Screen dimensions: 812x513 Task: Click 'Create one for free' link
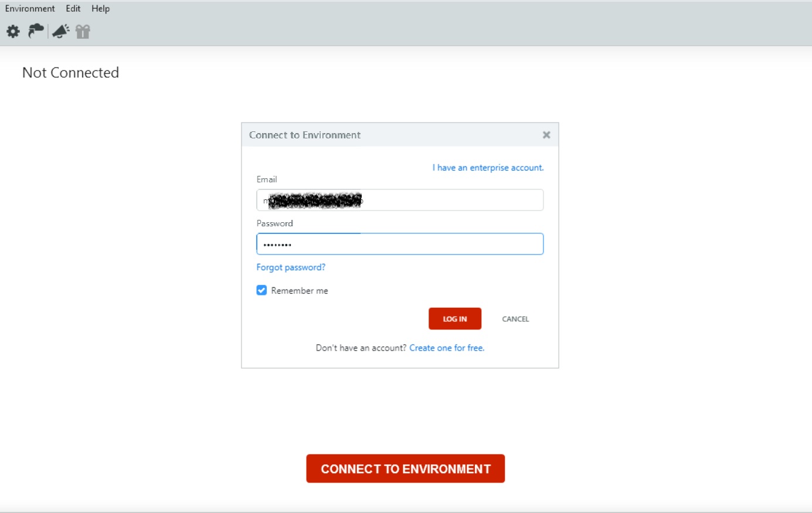click(447, 348)
